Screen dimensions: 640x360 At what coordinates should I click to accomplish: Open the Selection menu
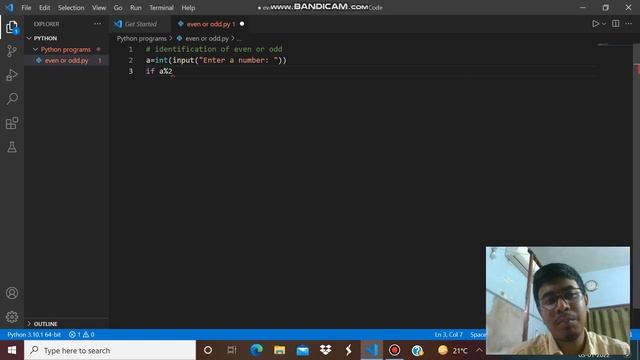coord(71,7)
